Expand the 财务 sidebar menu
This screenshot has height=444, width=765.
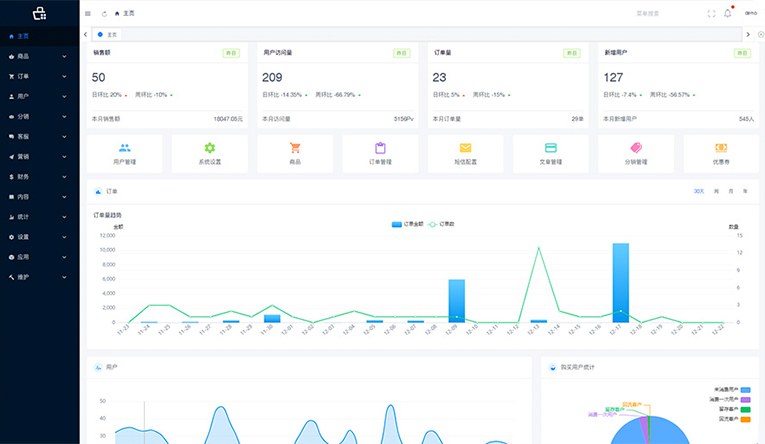tap(39, 176)
